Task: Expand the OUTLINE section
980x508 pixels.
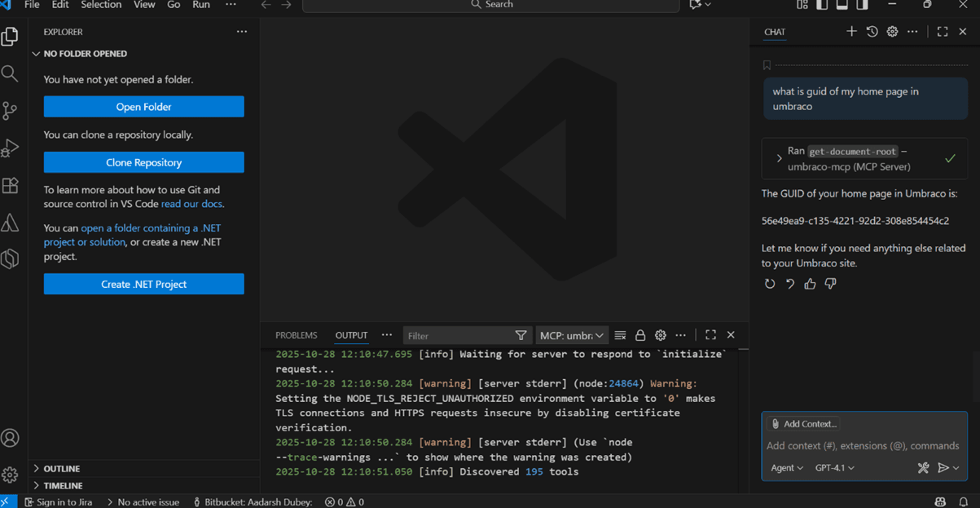Action: coord(61,469)
